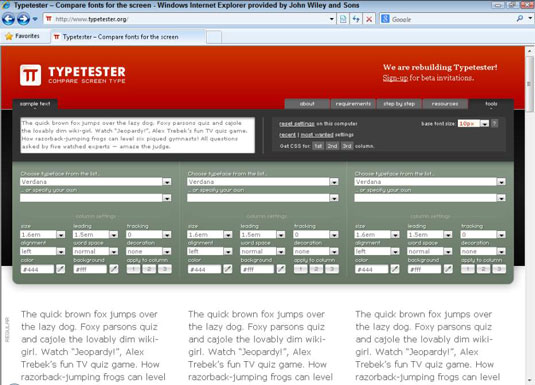Click the base font size help question icon
Viewport: 535px width, 385px height.
pyautogui.click(x=494, y=124)
